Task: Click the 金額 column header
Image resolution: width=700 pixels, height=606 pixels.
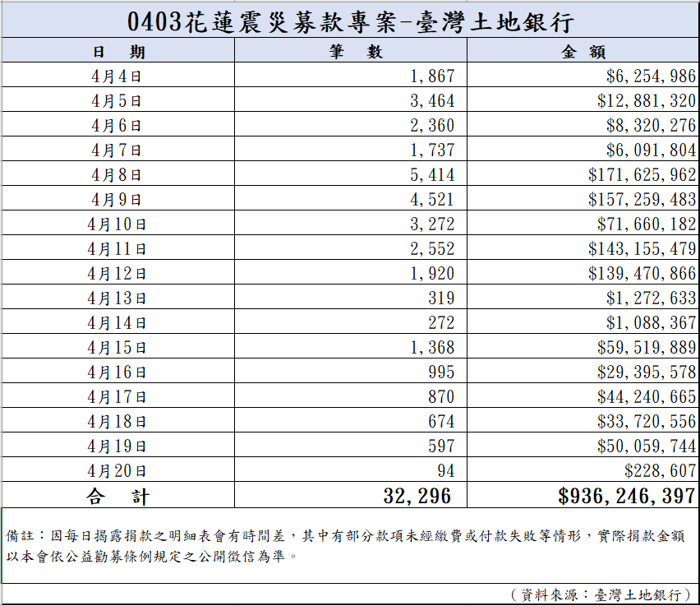Action: tap(583, 50)
